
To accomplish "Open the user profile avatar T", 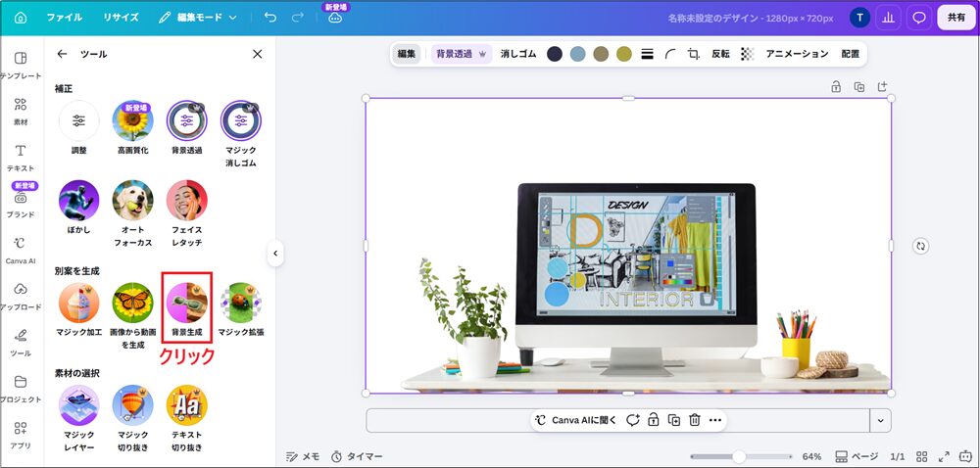I will pyautogui.click(x=859, y=18).
